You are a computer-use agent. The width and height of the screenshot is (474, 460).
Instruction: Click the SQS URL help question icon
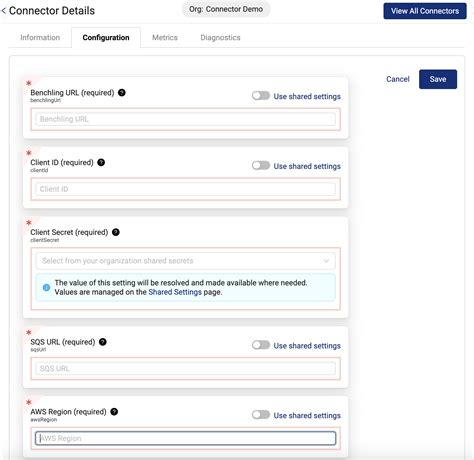[103, 342]
